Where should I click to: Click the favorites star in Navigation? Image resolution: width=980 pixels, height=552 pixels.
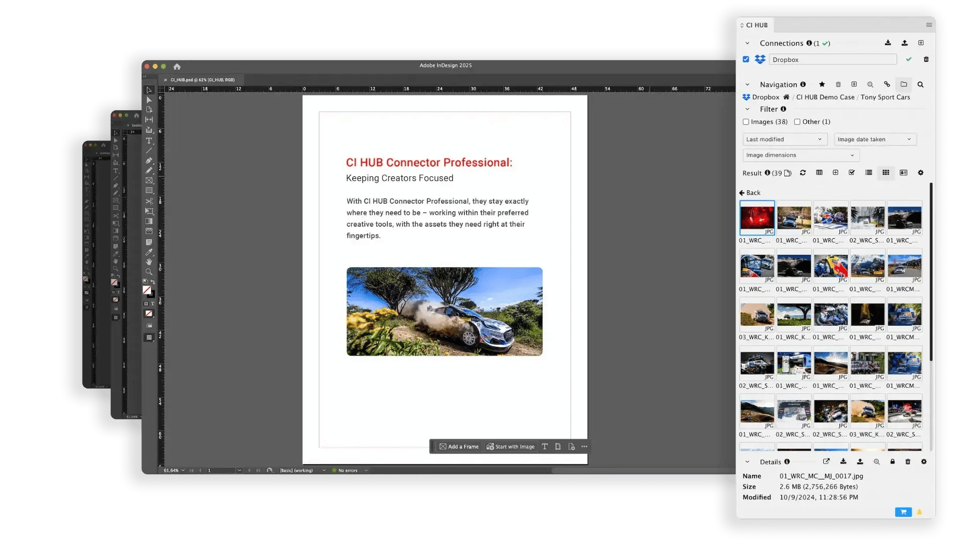click(822, 84)
